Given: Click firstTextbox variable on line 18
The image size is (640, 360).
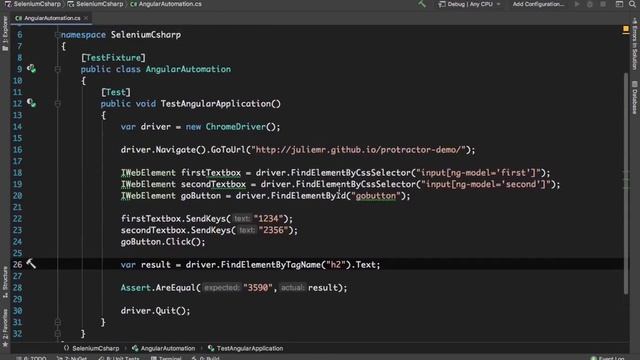Looking at the screenshot, I should tap(211, 173).
